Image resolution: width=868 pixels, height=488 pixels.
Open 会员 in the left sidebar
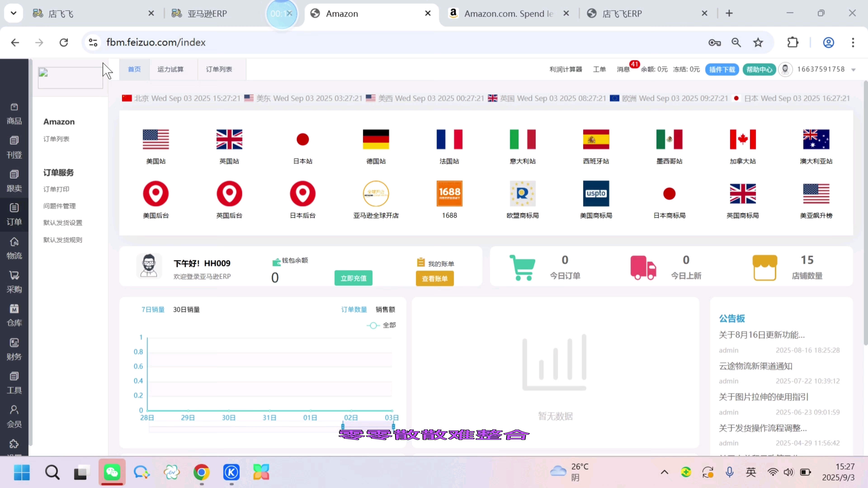pos(14,417)
